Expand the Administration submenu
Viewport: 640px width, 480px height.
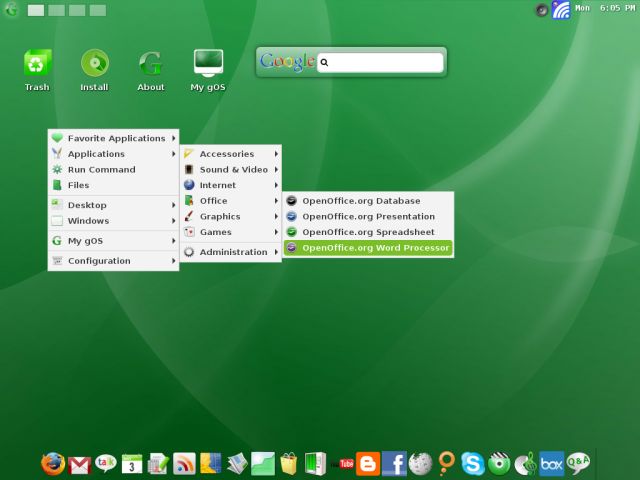(231, 252)
